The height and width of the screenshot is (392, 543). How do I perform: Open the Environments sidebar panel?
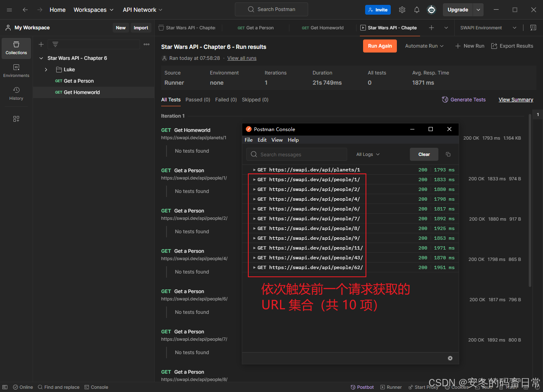pyautogui.click(x=16, y=71)
